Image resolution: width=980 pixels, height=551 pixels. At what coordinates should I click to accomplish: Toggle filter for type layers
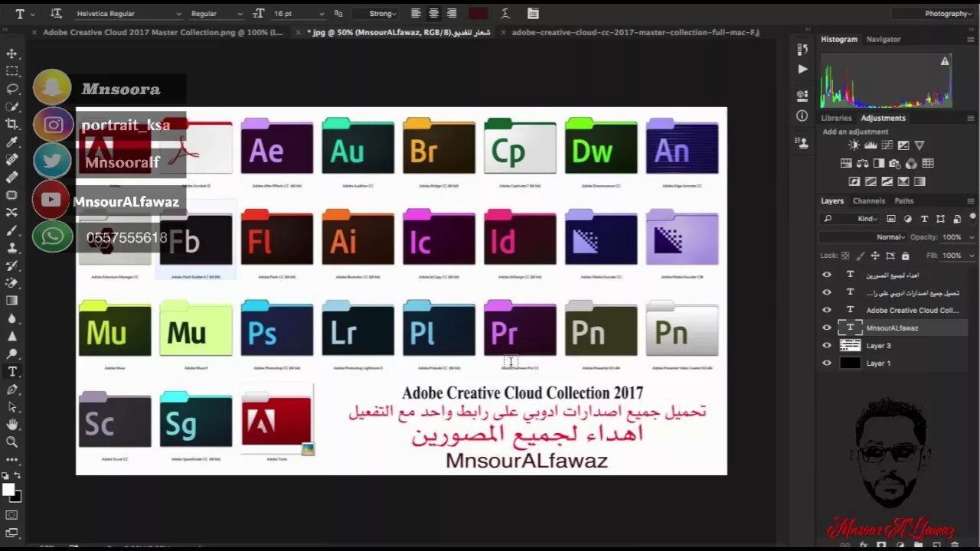click(x=924, y=219)
